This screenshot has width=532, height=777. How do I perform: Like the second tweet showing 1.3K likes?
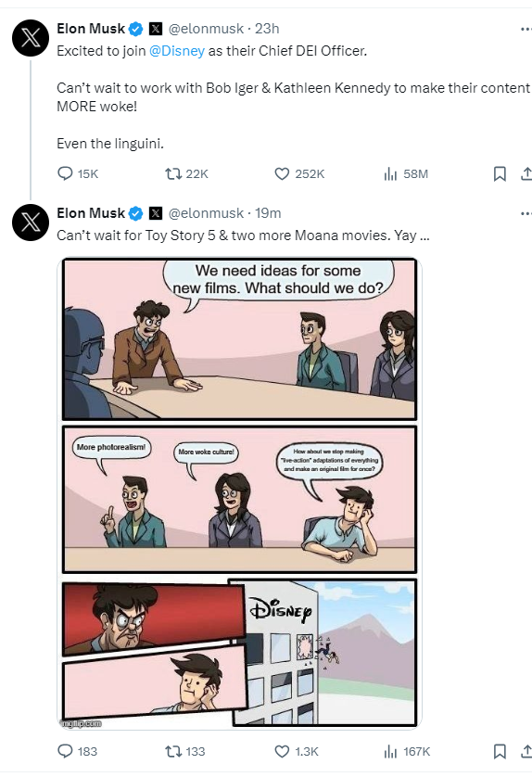[297, 751]
